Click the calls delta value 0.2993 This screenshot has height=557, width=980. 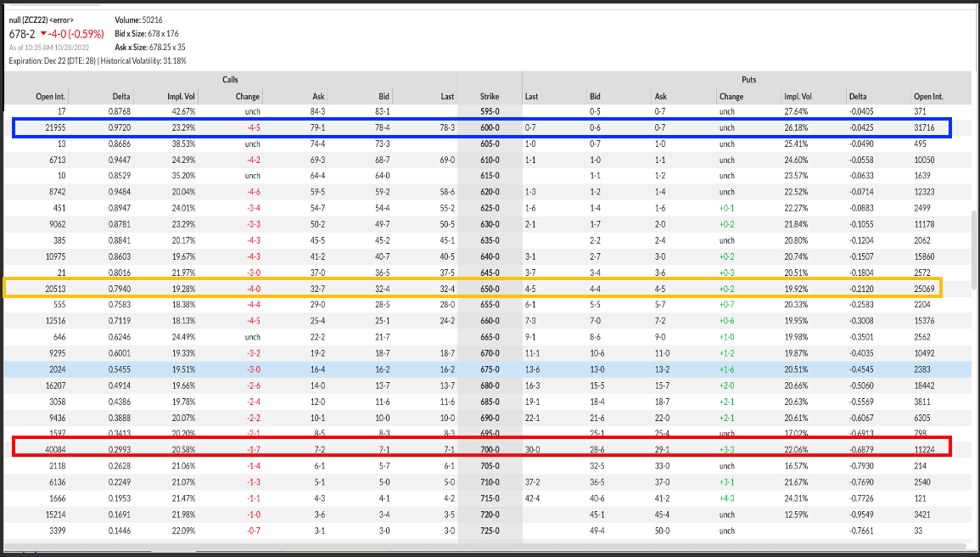pos(119,449)
